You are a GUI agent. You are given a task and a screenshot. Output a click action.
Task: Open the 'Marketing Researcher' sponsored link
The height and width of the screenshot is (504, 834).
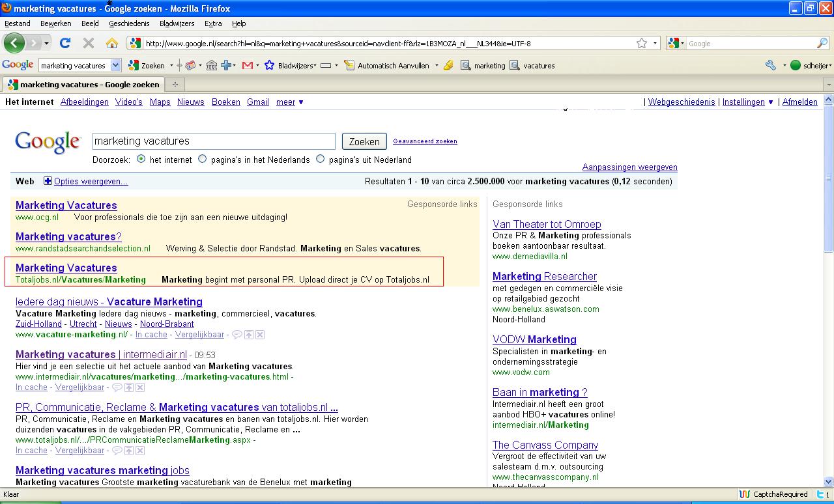[x=544, y=276]
